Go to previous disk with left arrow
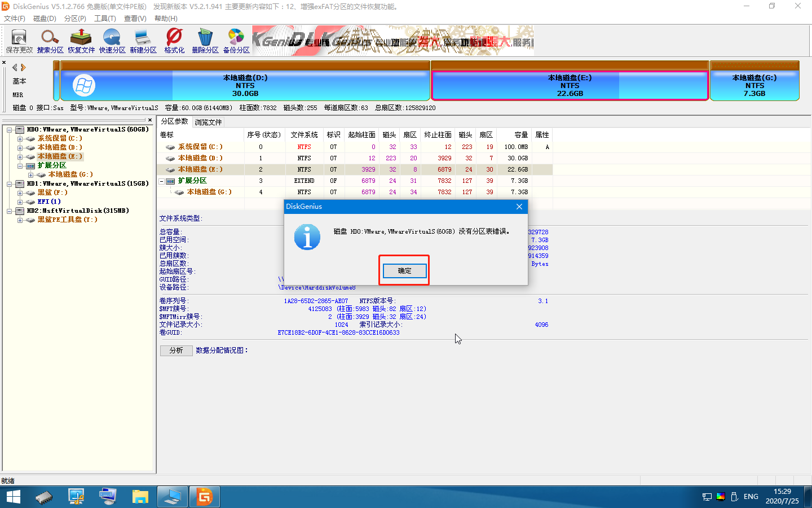This screenshot has width=812, height=508. coord(15,67)
